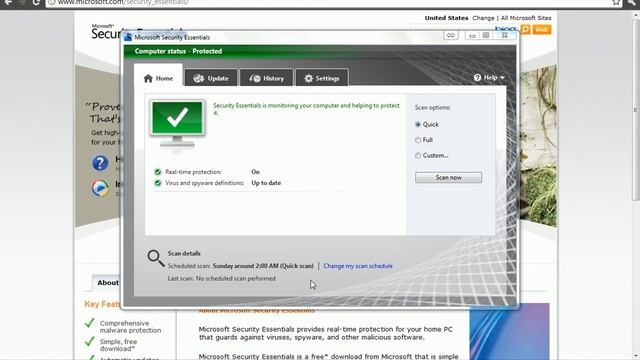Image resolution: width=640 pixels, height=360 pixels.
Task: Click the blue question mark icon on webpage
Action: click(100, 163)
